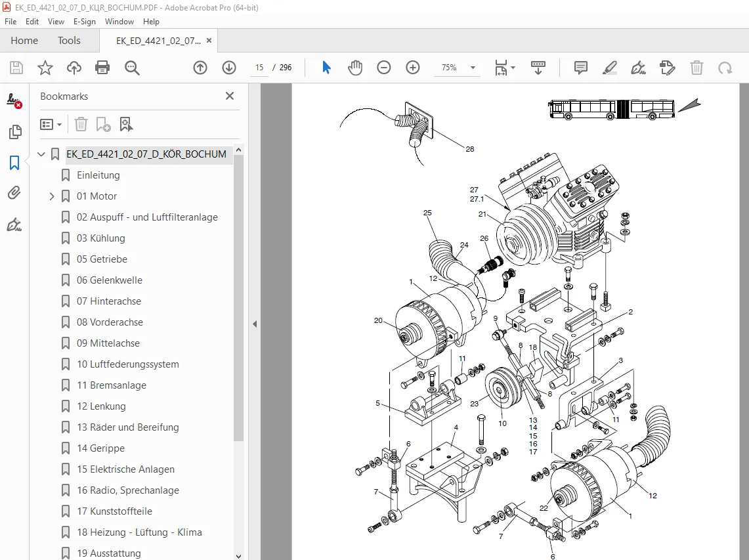Click the delete trash icon in toolbar
The height and width of the screenshot is (560, 749).
tap(696, 68)
